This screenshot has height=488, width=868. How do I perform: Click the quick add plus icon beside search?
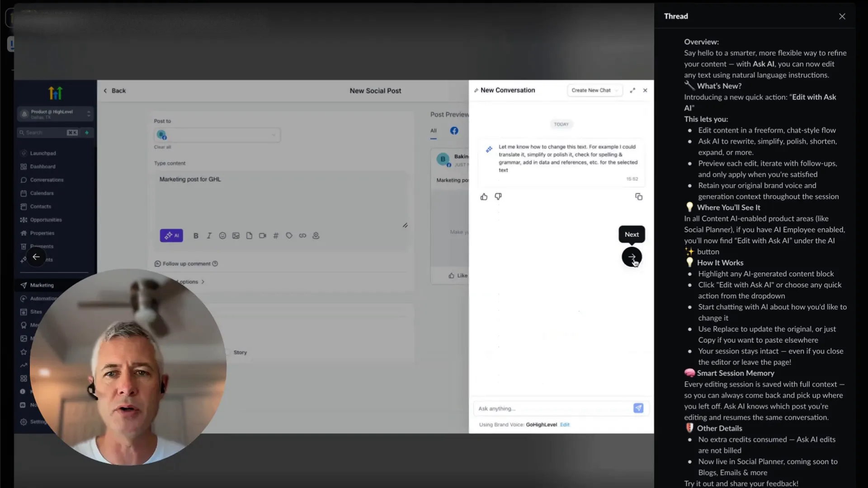[x=87, y=132]
